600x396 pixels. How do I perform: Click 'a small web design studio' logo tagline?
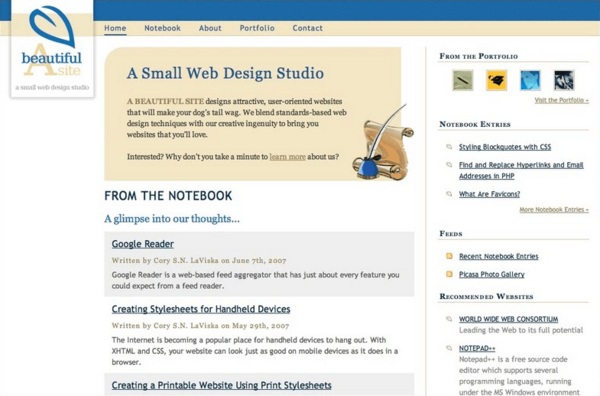52,87
